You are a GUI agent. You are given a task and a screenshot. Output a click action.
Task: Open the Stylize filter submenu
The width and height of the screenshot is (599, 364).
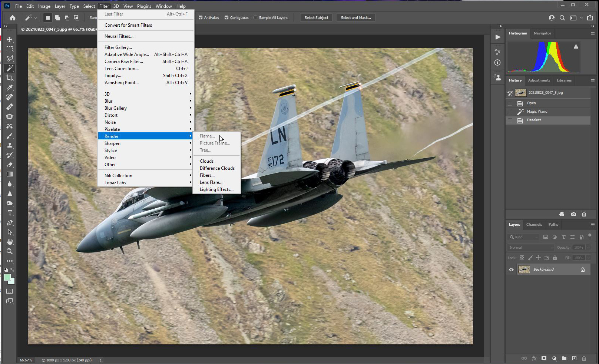coord(110,150)
